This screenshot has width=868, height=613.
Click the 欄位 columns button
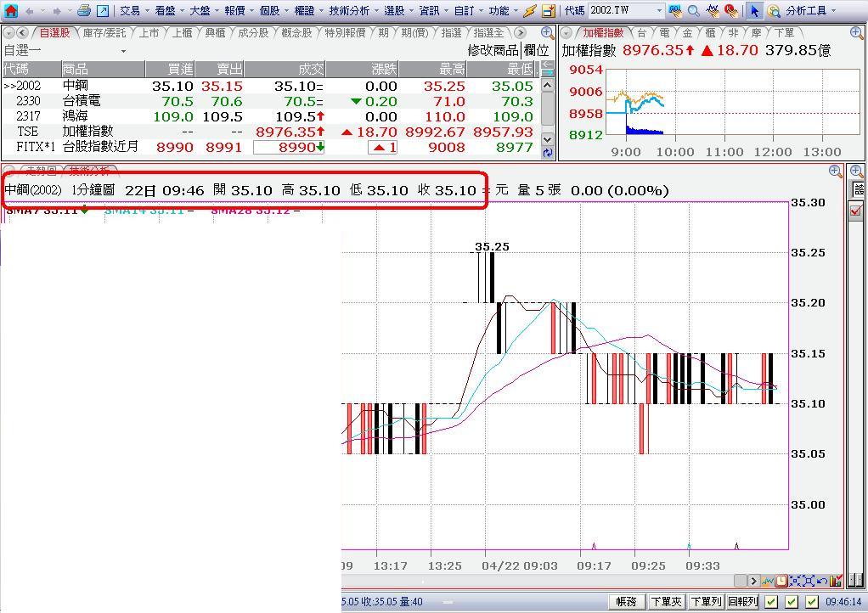coord(536,51)
